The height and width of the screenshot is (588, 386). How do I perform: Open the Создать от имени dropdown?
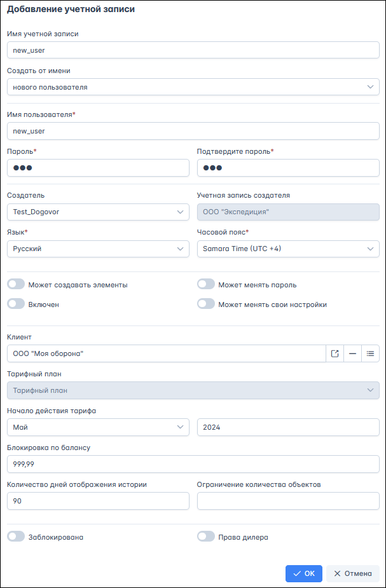point(193,87)
